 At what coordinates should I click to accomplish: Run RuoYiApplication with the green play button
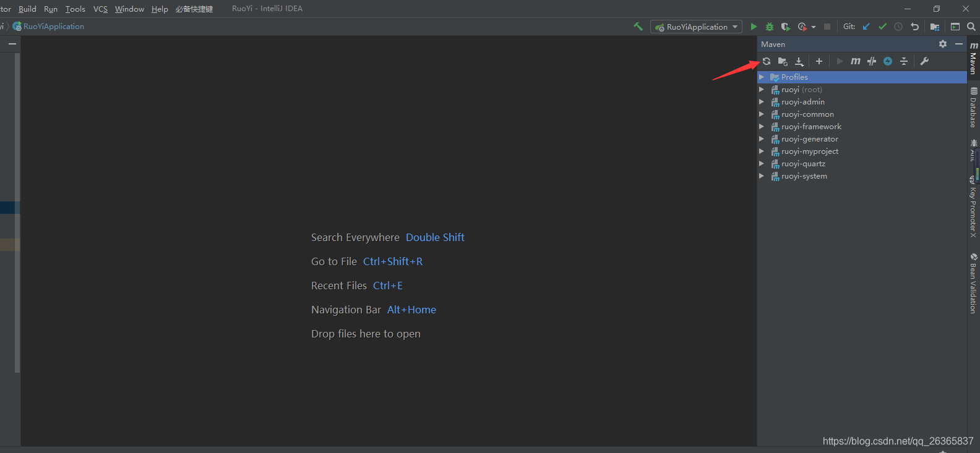pyautogui.click(x=754, y=27)
